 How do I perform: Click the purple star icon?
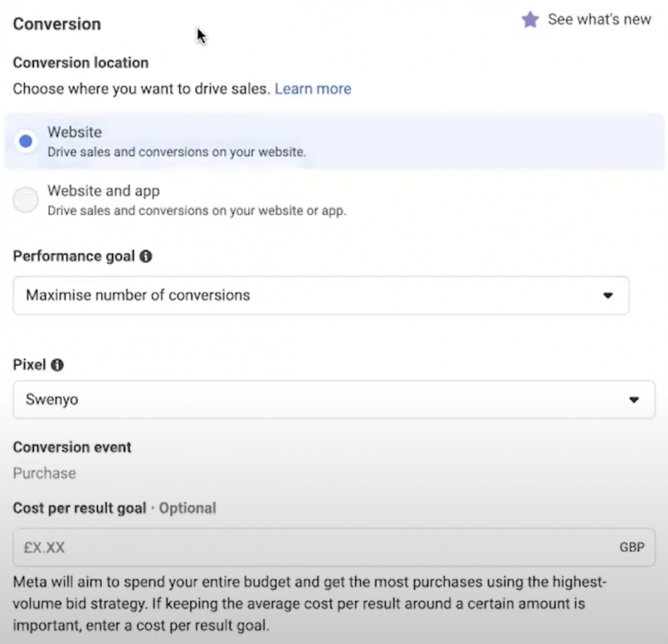coord(530,19)
